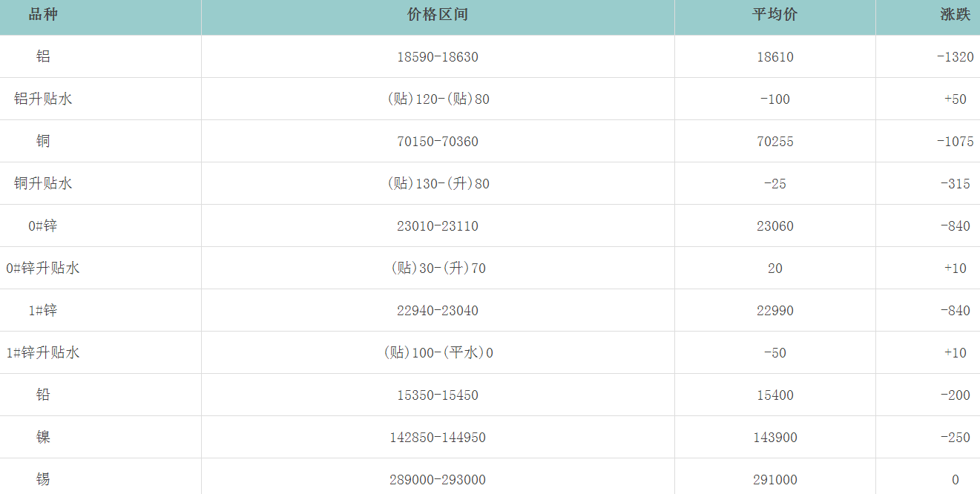Select the 铜 variety cell
Viewport: 980px width, 494px height.
tap(43, 141)
